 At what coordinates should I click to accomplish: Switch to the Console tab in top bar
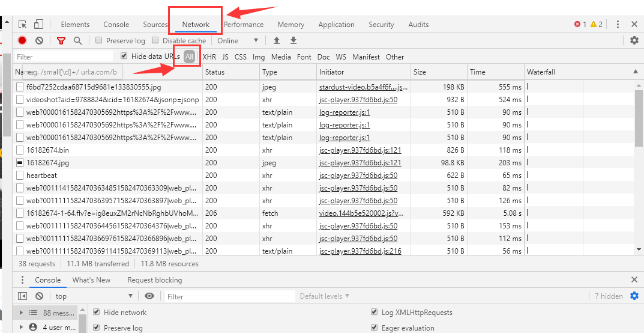[116, 25]
